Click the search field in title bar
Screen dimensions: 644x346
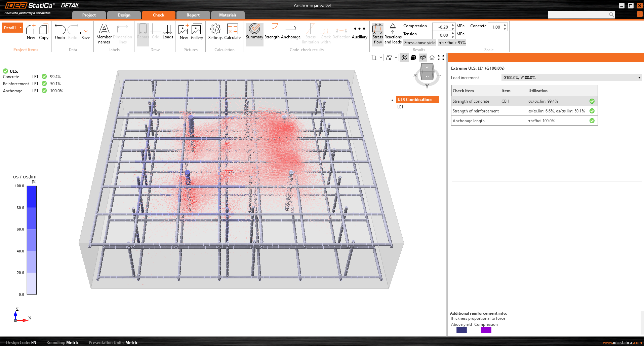(x=578, y=15)
